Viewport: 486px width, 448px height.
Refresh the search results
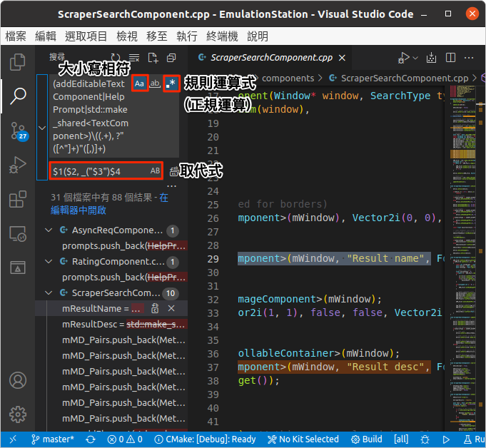click(116, 58)
